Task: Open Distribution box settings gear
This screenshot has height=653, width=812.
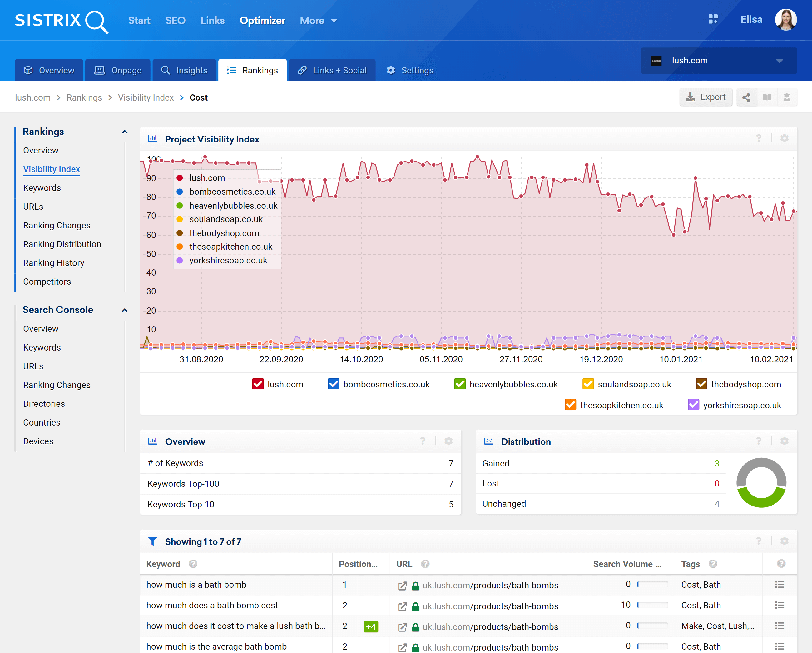Action: click(785, 441)
